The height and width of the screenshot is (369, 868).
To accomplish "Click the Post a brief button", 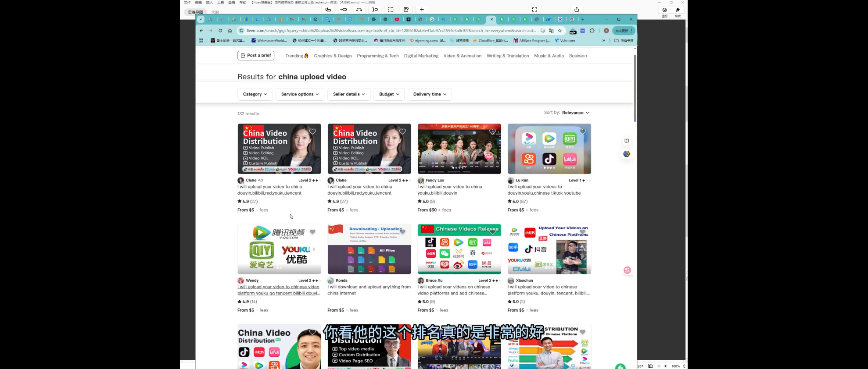I will tap(256, 56).
